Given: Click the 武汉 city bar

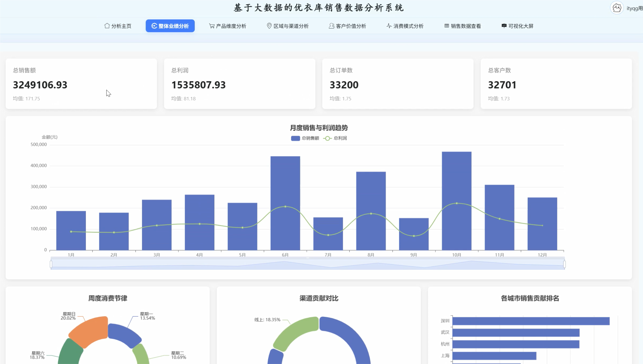Looking at the screenshot, I should [516, 333].
